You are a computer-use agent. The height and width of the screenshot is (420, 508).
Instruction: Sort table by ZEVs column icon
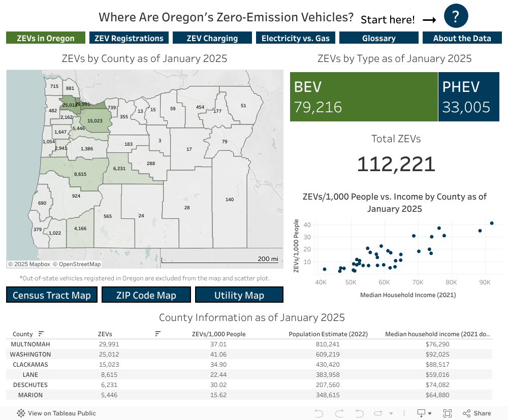pos(158,334)
